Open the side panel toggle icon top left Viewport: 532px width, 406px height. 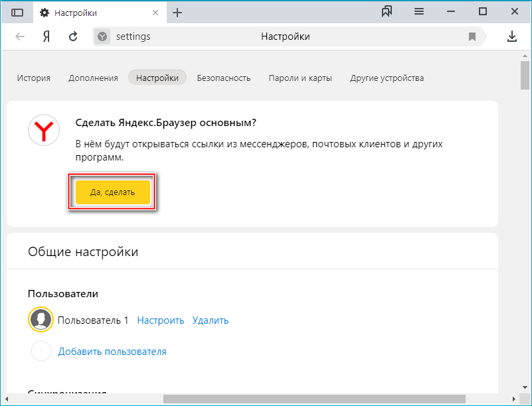click(x=17, y=11)
